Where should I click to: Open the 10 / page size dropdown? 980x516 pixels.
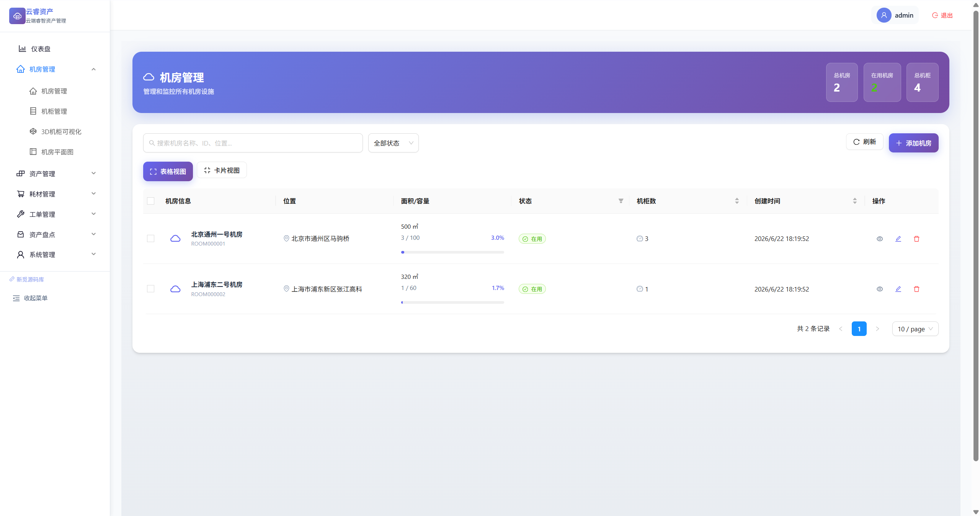pos(915,329)
